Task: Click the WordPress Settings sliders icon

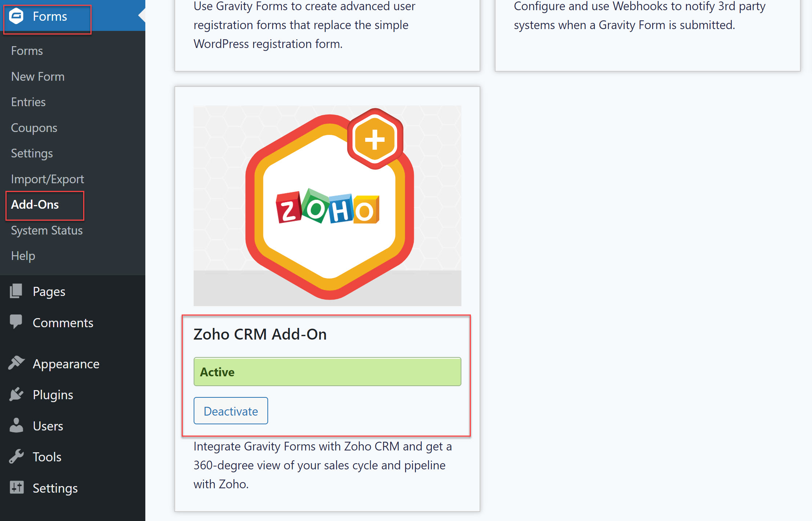Action: pyautogui.click(x=17, y=487)
